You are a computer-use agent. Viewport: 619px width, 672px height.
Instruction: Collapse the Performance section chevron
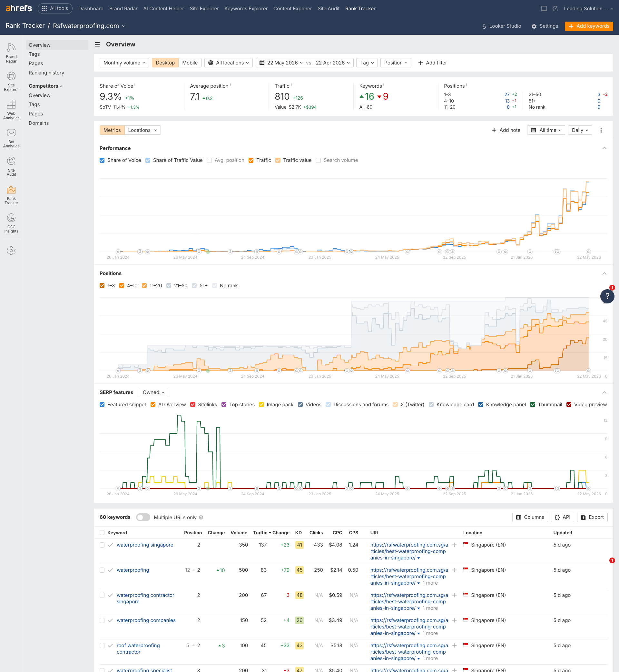[604, 148]
